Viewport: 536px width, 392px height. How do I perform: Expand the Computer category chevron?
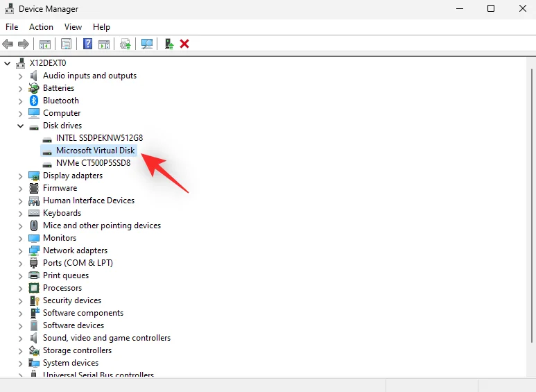21,113
